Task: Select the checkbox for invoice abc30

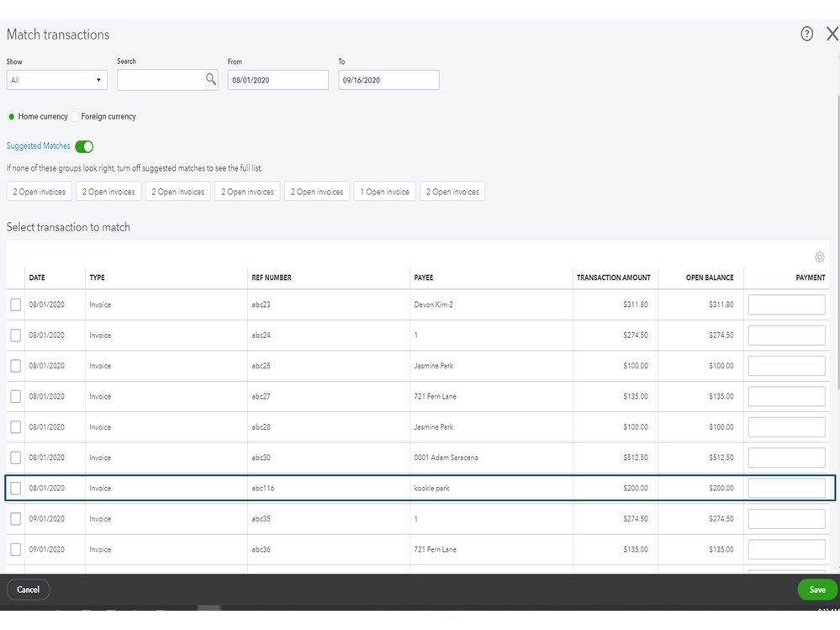Action: [16, 458]
